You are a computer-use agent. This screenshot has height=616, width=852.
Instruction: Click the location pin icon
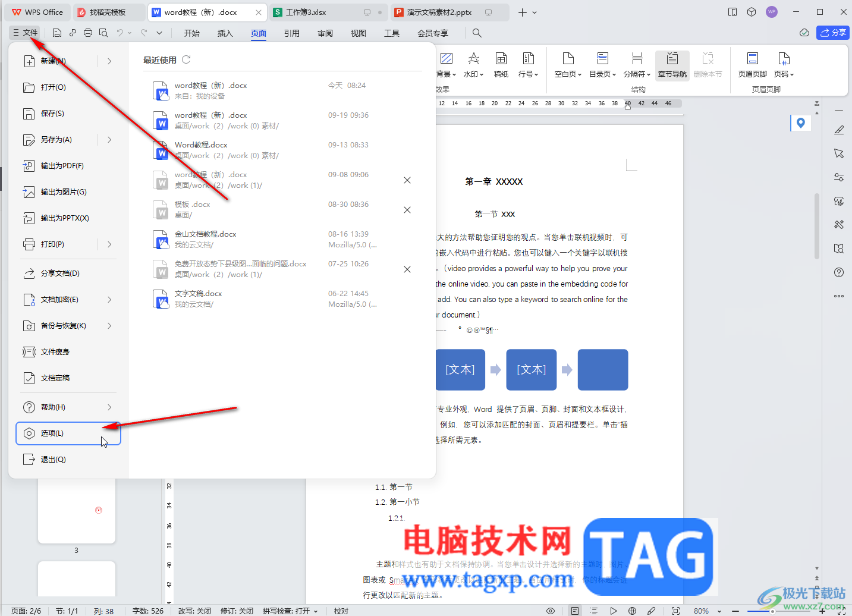pos(801,123)
